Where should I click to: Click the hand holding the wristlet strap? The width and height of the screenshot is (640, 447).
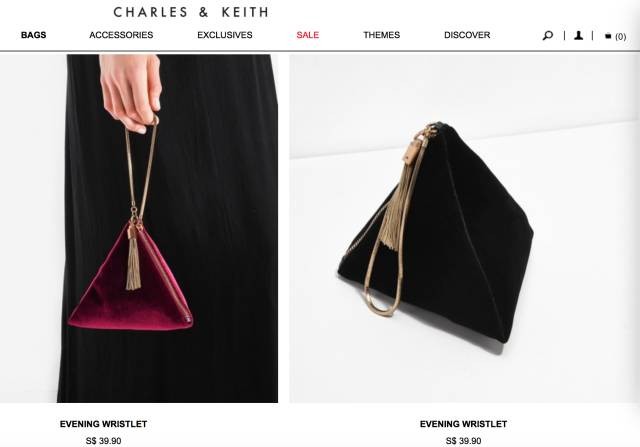[x=131, y=92]
